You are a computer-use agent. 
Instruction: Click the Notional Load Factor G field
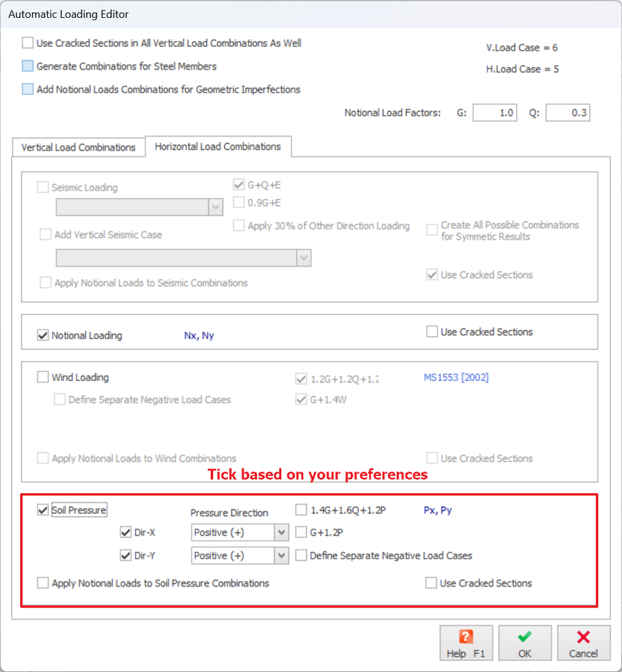494,113
